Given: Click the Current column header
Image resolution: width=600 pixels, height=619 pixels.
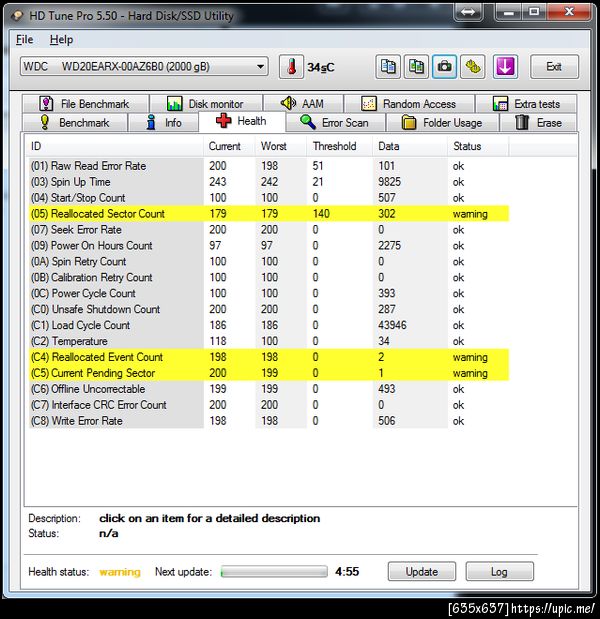Looking at the screenshot, I should point(229,146).
